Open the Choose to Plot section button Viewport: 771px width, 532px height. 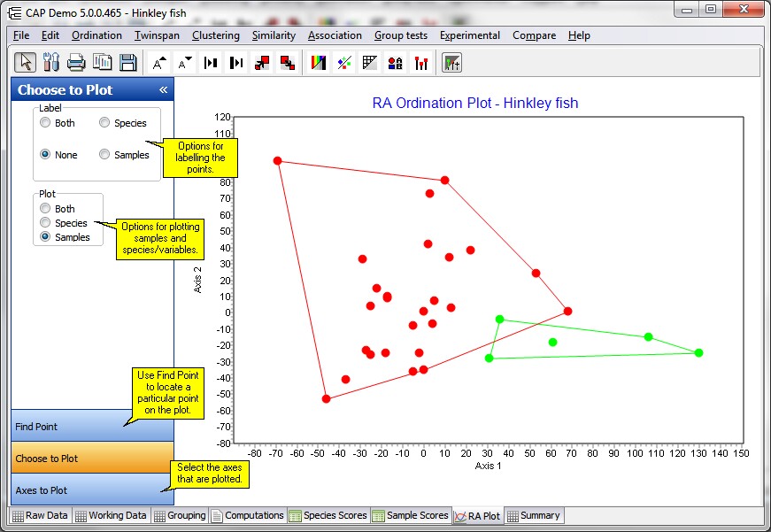(x=92, y=458)
